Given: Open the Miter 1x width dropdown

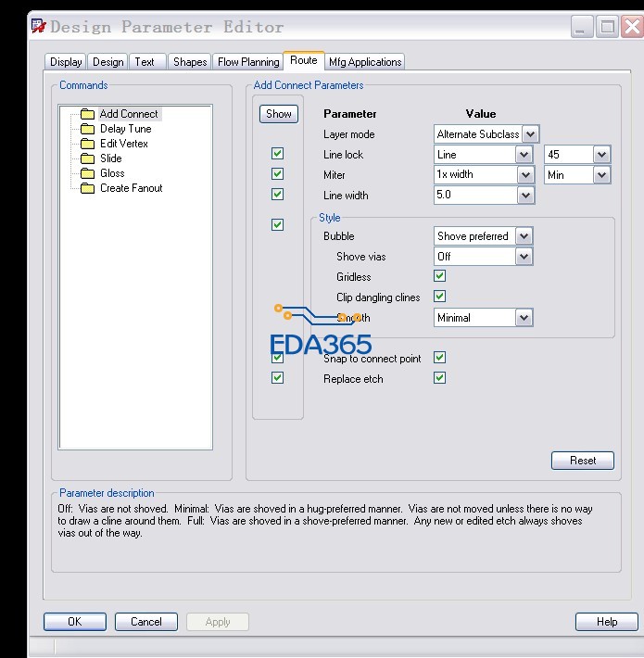Looking at the screenshot, I should (525, 175).
